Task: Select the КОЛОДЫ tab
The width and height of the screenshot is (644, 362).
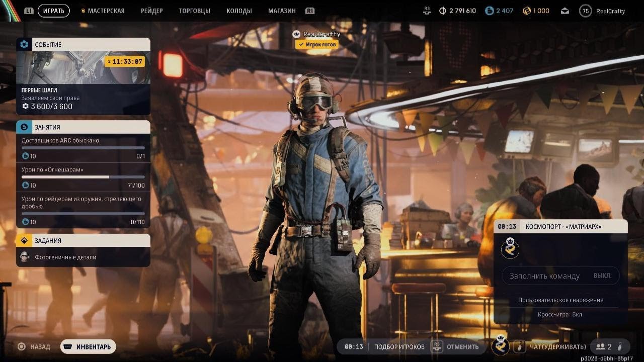Action: pos(239,11)
